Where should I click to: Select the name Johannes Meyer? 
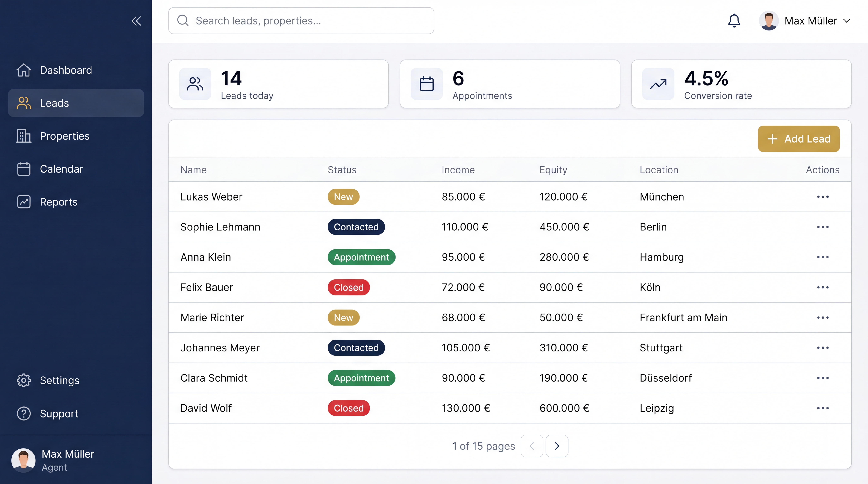tap(220, 348)
